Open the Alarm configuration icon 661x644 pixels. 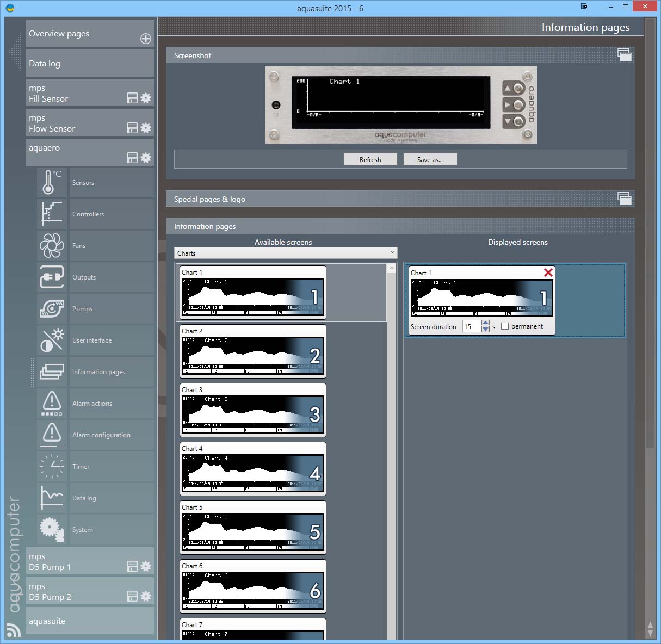point(52,435)
